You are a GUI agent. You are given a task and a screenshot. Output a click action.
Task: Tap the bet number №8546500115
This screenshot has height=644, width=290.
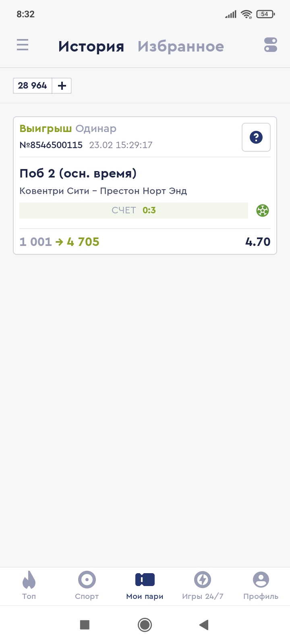(x=51, y=145)
